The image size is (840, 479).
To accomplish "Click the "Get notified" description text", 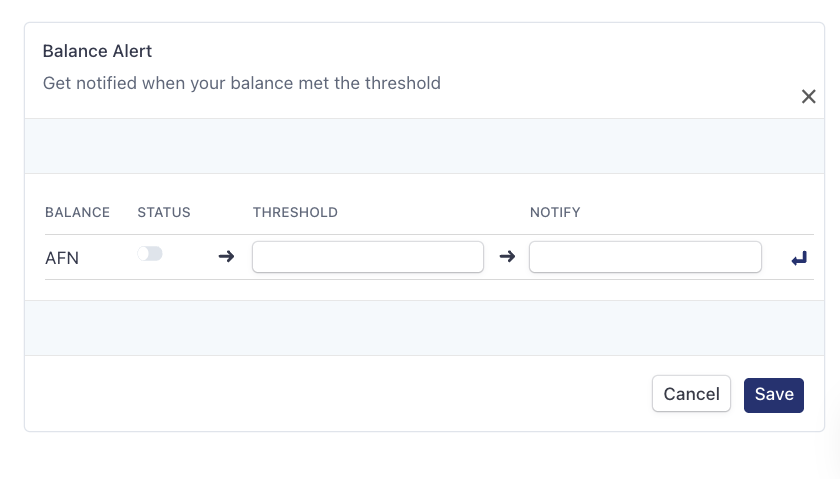I will [x=241, y=83].
